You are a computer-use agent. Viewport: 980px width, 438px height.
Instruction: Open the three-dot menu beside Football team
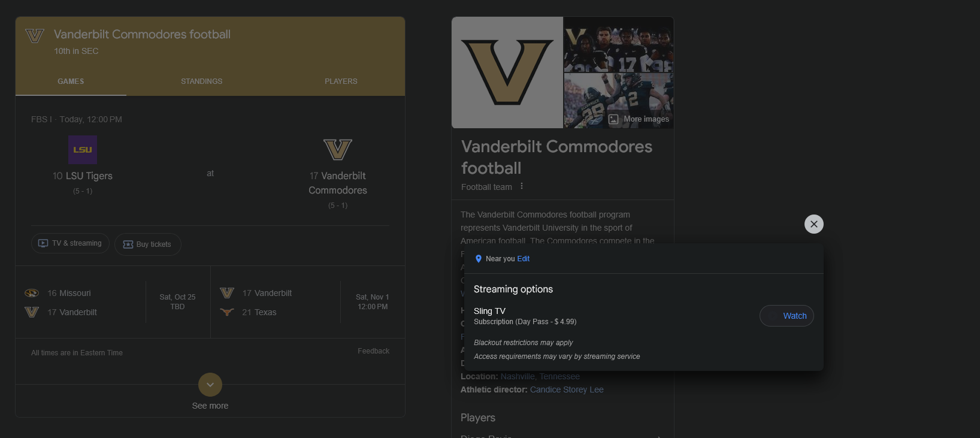(522, 186)
